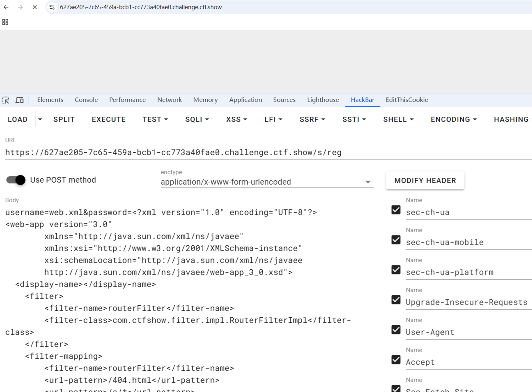Screen dimensions: 532x392
Task: Click the MODIFY HEADER button
Action: click(x=425, y=181)
